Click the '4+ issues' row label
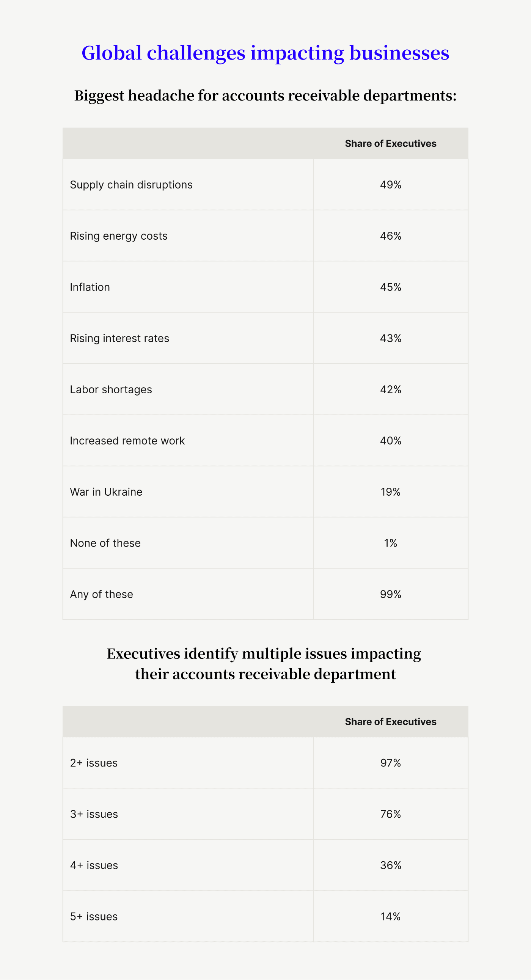531x980 pixels. (x=94, y=865)
